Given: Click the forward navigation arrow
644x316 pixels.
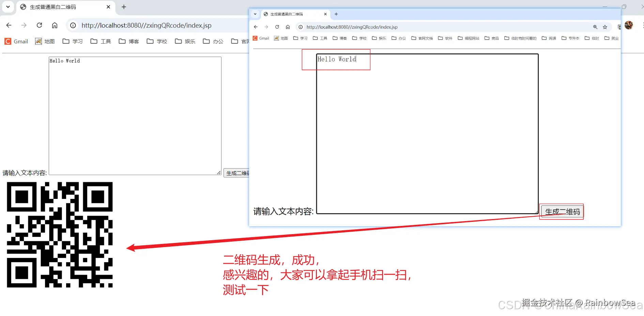Looking at the screenshot, I should pyautogui.click(x=266, y=27).
